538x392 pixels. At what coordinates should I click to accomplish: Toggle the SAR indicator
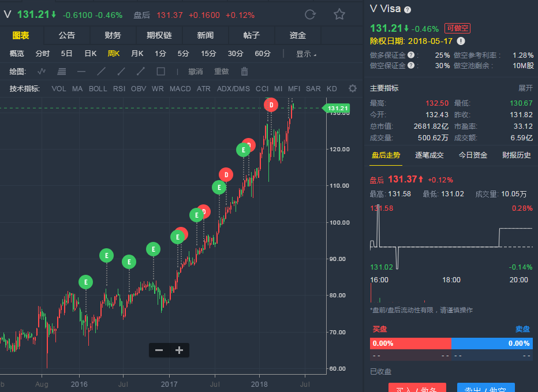pos(313,88)
